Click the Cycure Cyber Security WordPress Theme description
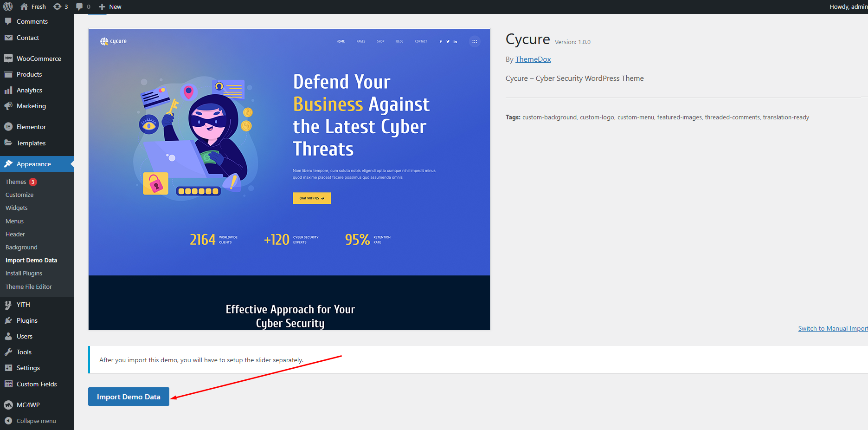This screenshot has width=868, height=430. [574, 78]
